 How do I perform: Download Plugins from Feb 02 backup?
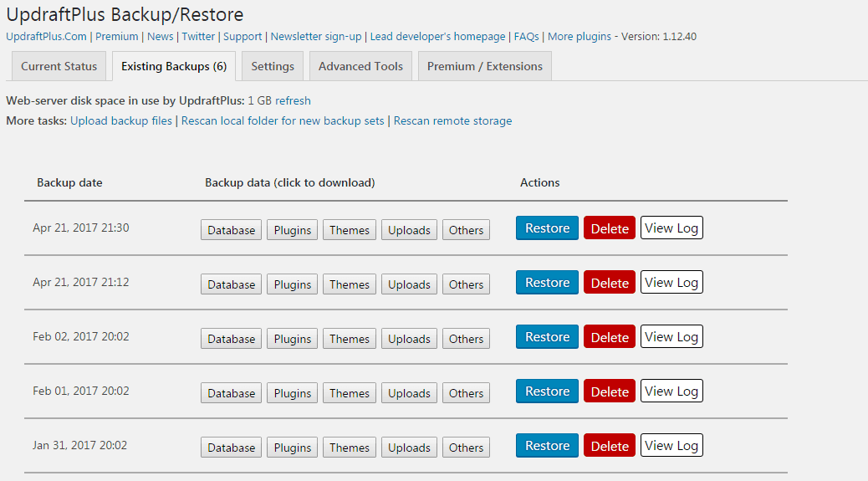tap(293, 339)
